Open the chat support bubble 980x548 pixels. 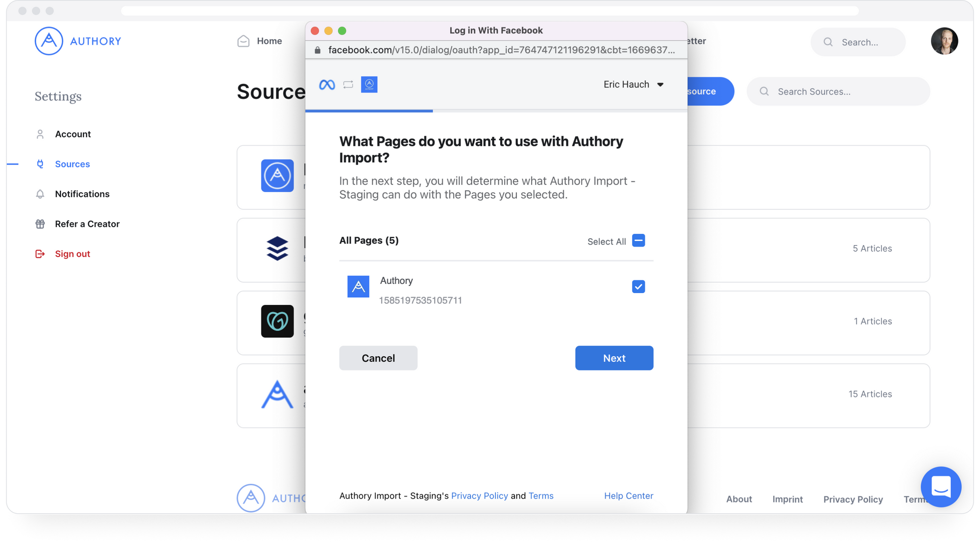(x=941, y=487)
